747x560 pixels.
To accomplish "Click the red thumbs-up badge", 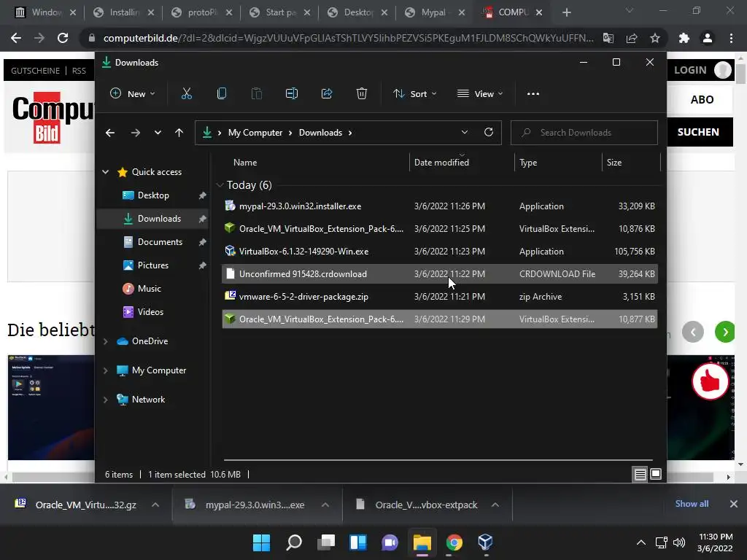I will pos(710,381).
